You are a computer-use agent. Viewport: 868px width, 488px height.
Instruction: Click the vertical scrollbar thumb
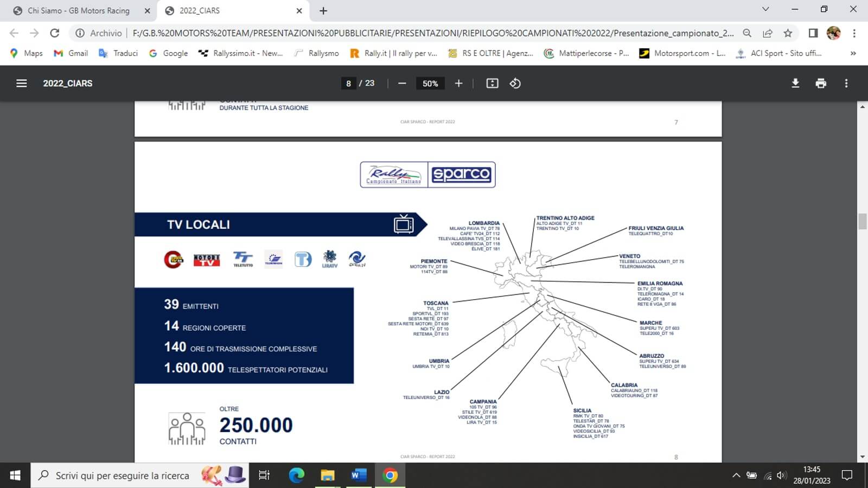point(863,222)
